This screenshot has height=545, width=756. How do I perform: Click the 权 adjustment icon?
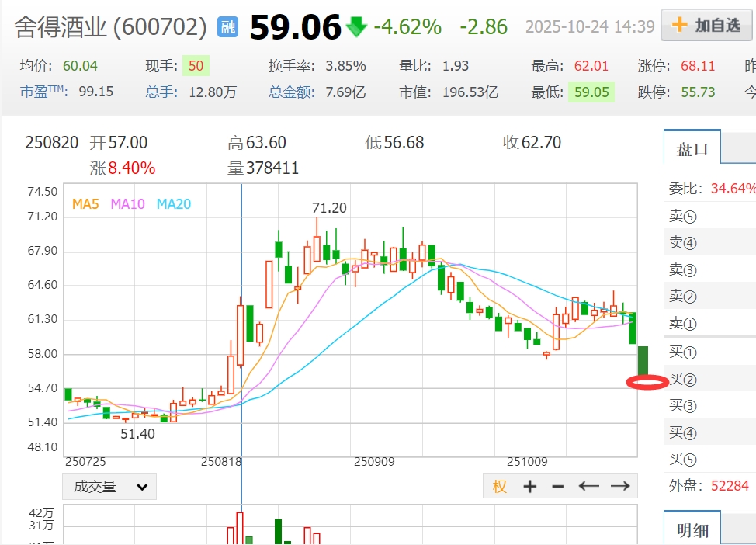point(499,486)
